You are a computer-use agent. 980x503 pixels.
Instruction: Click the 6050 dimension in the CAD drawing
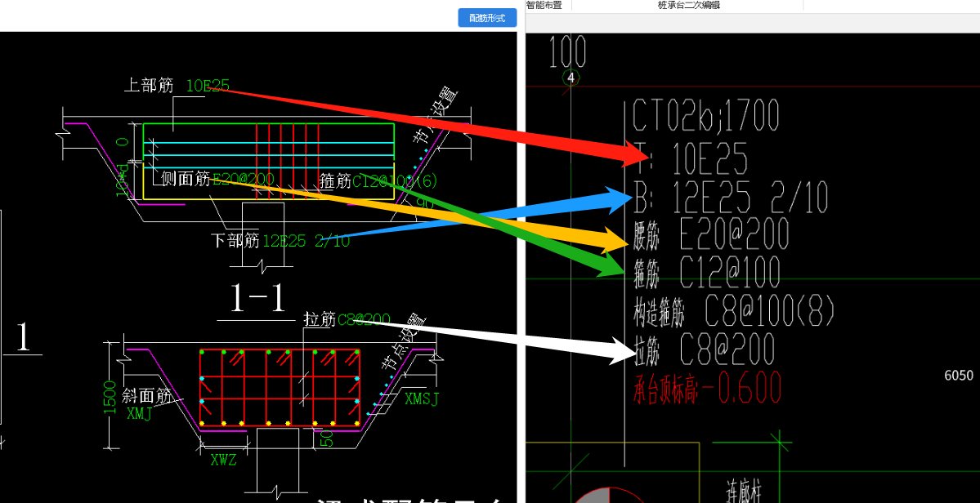[959, 375]
